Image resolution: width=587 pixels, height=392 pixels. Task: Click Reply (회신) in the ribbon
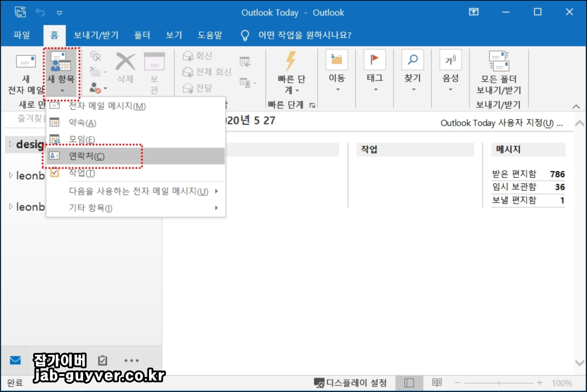click(198, 56)
